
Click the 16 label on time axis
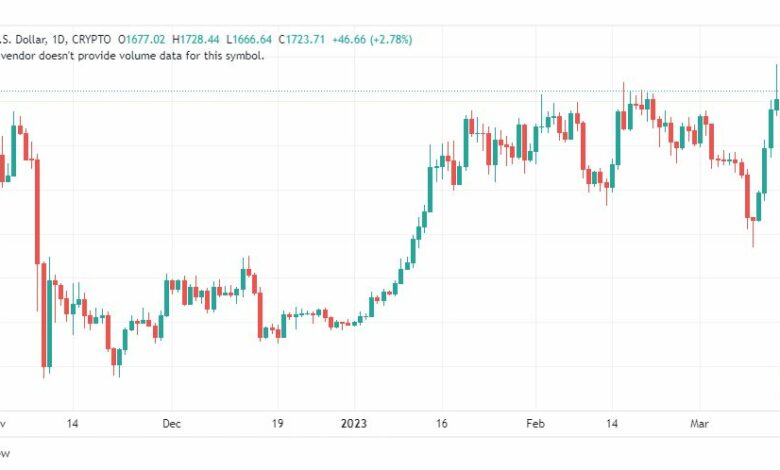441,423
